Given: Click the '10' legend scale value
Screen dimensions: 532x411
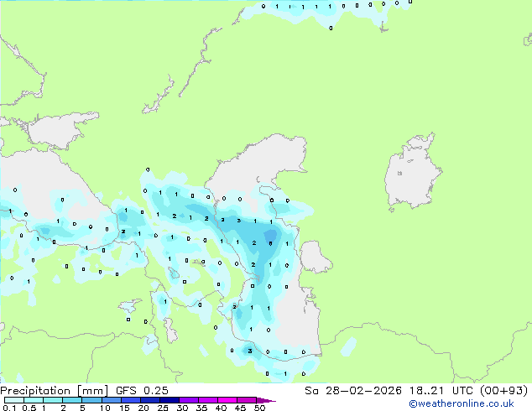Looking at the screenshot, I should click(105, 408).
